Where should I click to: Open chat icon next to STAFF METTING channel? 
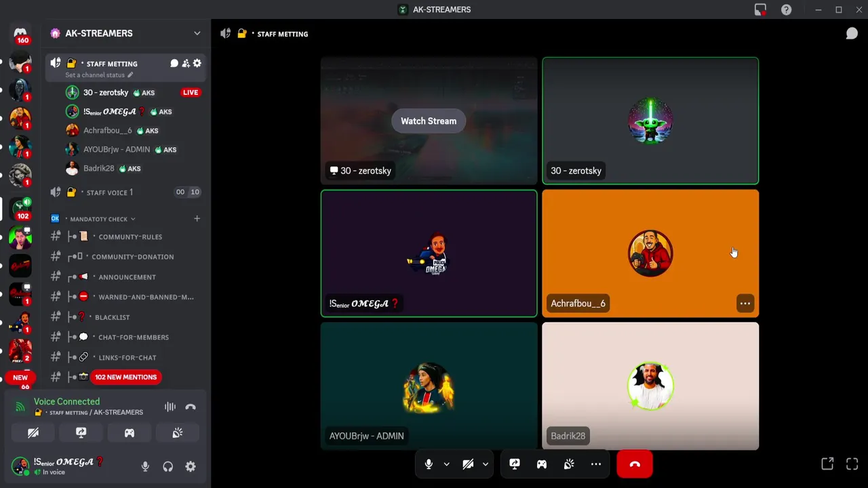tap(174, 63)
